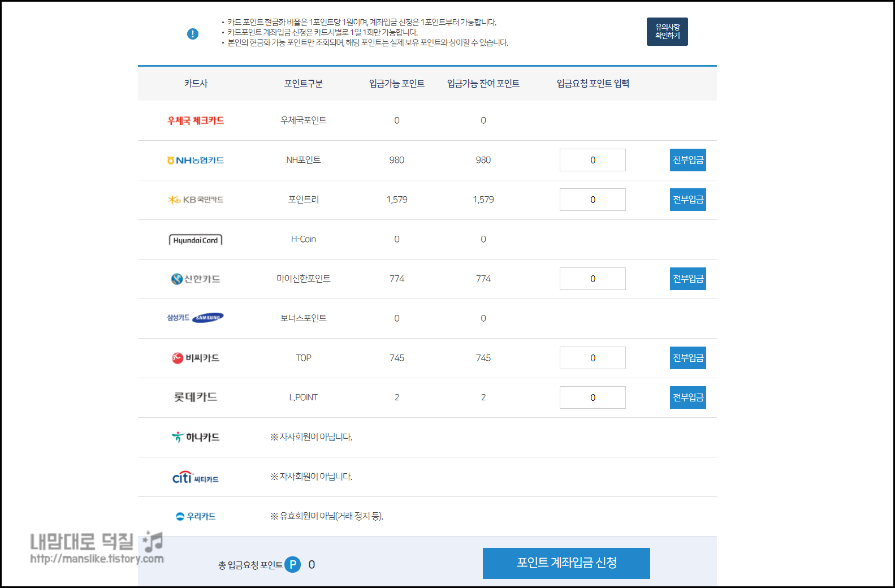Focus the 마이신한포인트 deposit amount field
This screenshot has height=588, width=895.
(593, 279)
